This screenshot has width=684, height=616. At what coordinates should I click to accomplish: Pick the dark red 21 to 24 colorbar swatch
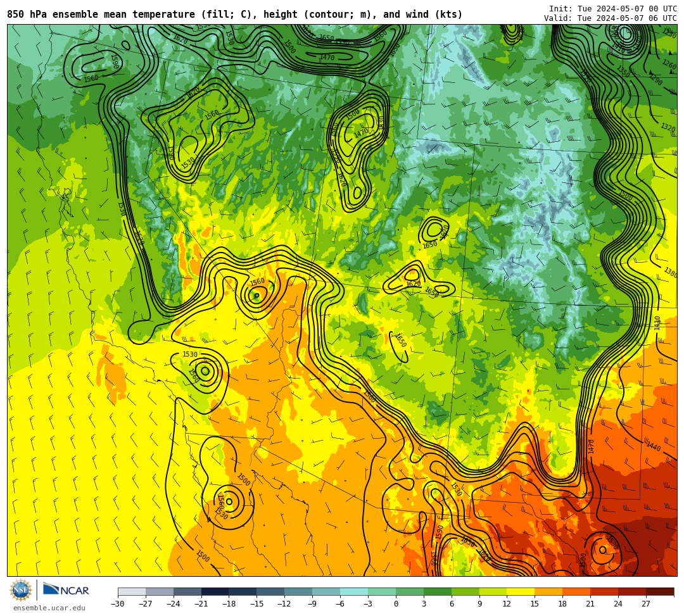pyautogui.click(x=605, y=591)
